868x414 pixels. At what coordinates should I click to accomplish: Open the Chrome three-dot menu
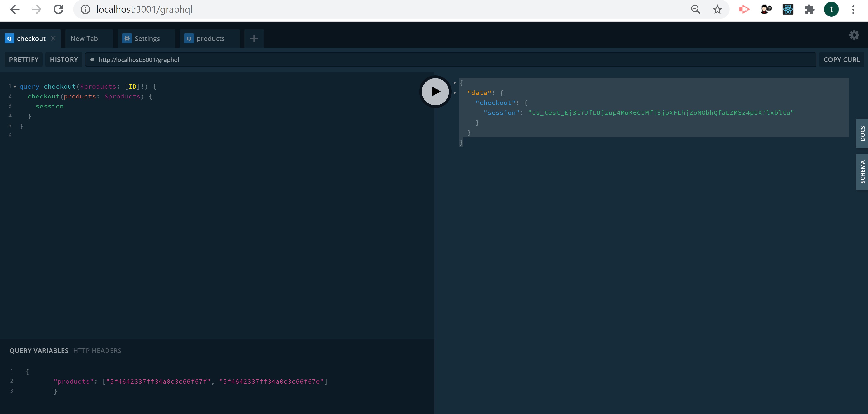pos(853,9)
